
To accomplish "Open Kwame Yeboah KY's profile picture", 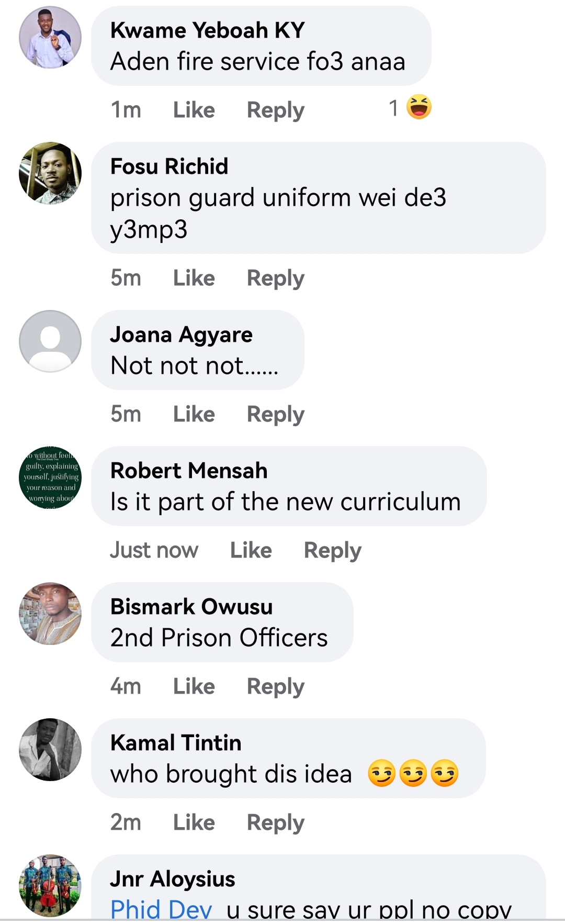I will (x=50, y=37).
